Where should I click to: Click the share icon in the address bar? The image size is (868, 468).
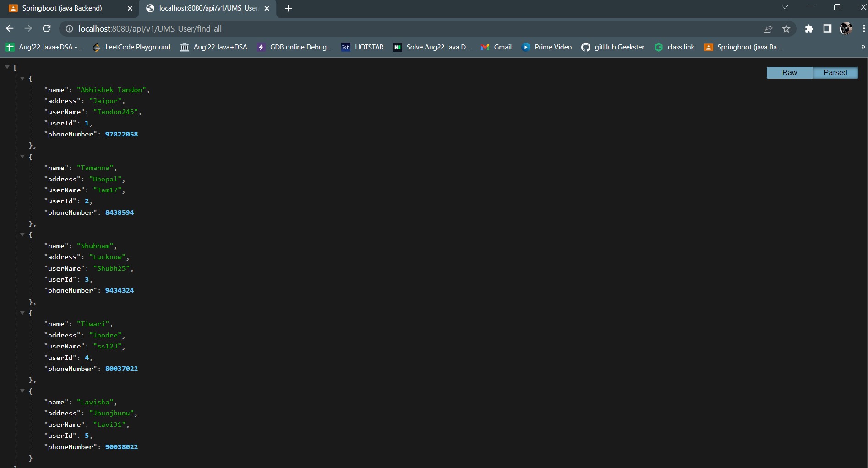(x=768, y=28)
